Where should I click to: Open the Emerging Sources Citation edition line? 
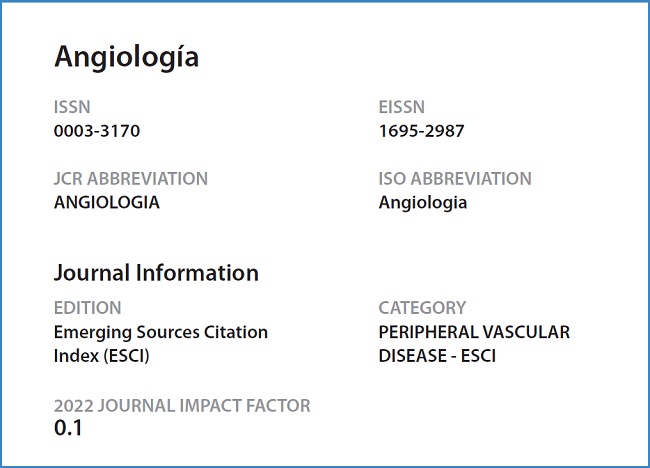(x=160, y=332)
